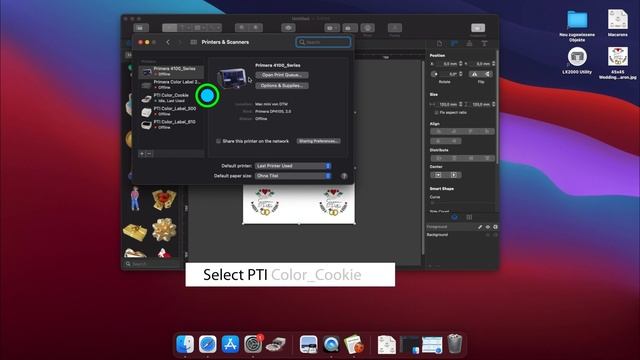Go back in the Printers & Scanners window
Image resolution: width=640 pixels, height=360 pixels.
[168, 42]
